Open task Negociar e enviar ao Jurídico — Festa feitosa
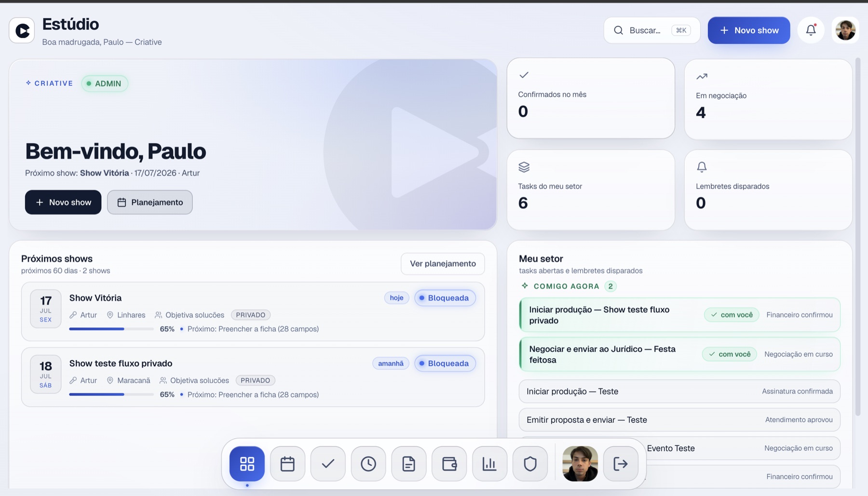Viewport: 868px width, 496px height. pyautogui.click(x=679, y=354)
